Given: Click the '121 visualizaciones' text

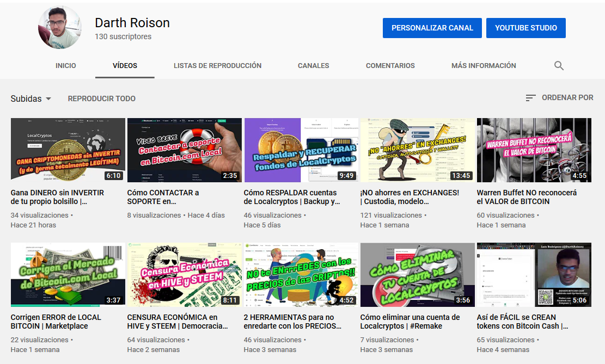Looking at the screenshot, I should (x=391, y=215).
